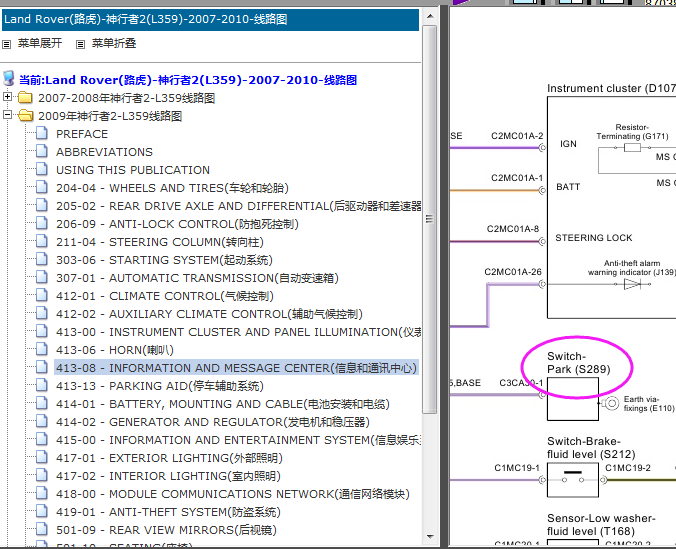Image resolution: width=676 pixels, height=549 pixels.
Task: Click the Switch-Park (S289) component box
Action: tap(573, 399)
